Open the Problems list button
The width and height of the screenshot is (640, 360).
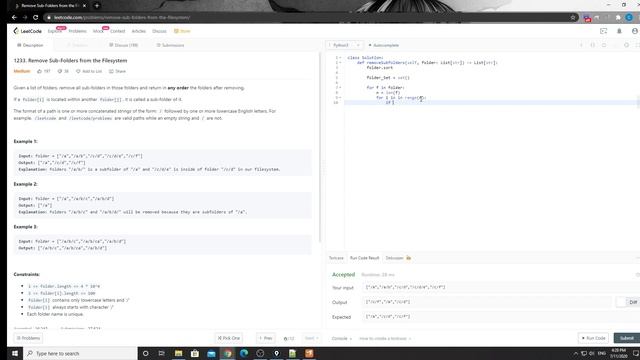pyautogui.click(x=28, y=338)
